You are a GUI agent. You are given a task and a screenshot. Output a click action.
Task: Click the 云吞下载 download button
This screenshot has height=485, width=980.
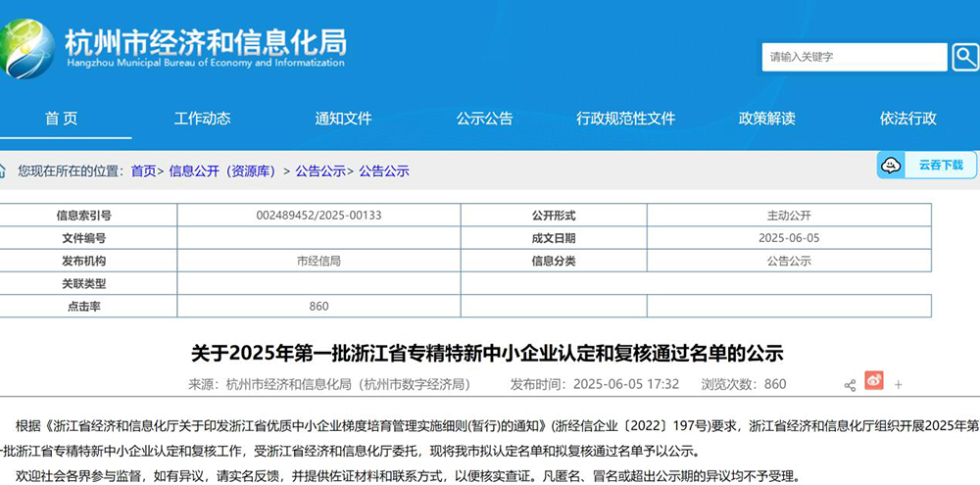(940, 166)
